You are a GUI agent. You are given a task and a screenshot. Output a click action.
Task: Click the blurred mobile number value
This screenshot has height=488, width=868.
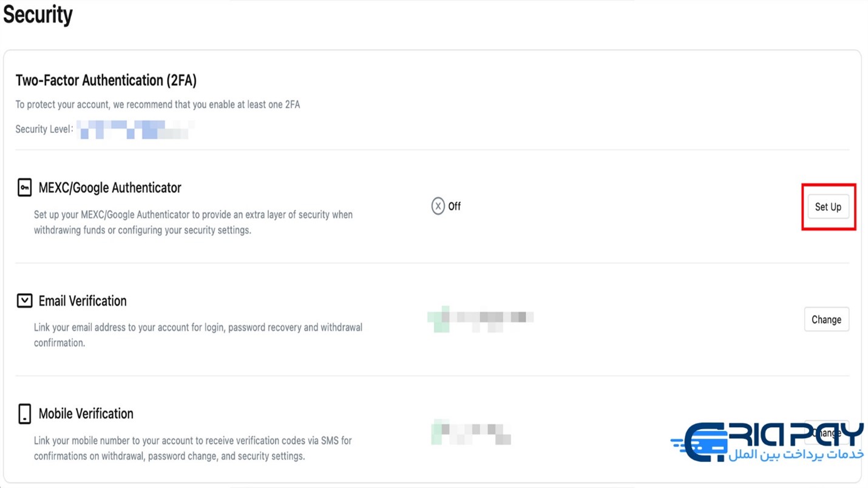[x=471, y=432]
